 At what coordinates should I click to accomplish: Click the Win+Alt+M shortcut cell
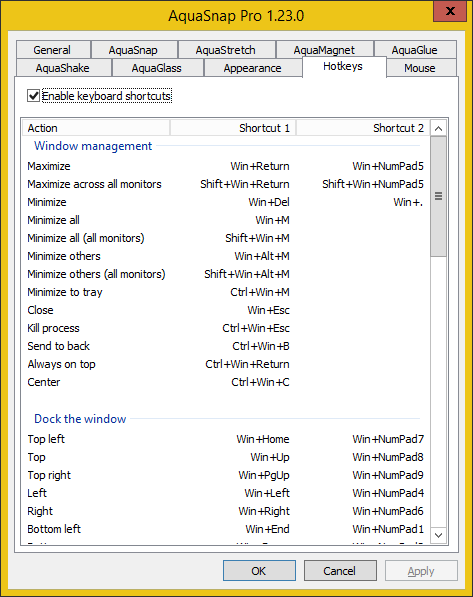click(x=262, y=256)
